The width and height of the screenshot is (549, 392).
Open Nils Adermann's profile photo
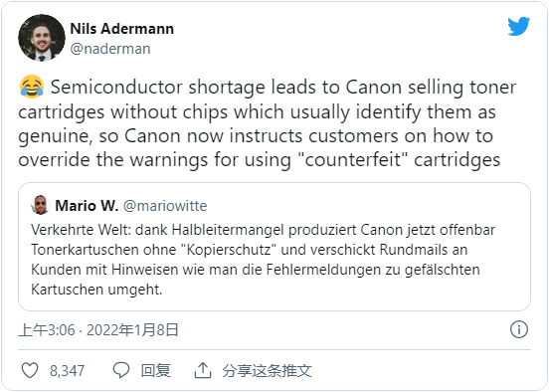[42, 38]
